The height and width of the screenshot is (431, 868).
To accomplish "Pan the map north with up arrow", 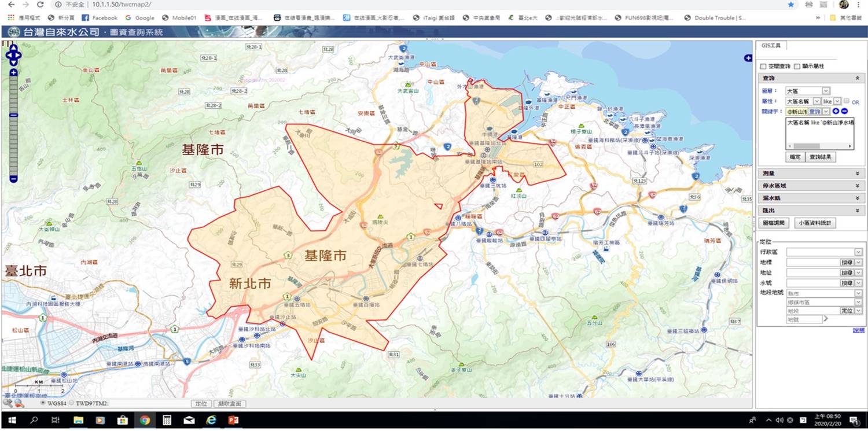I will (x=13, y=48).
